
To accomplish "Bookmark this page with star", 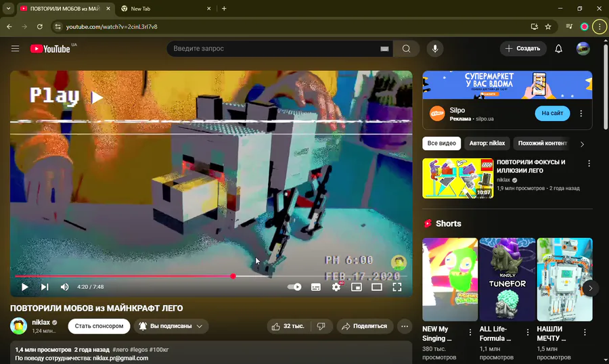I will 548,27.
